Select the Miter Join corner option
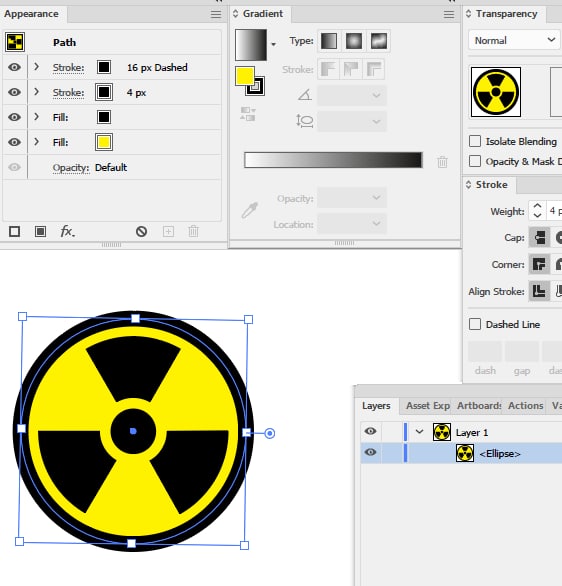 [539, 265]
